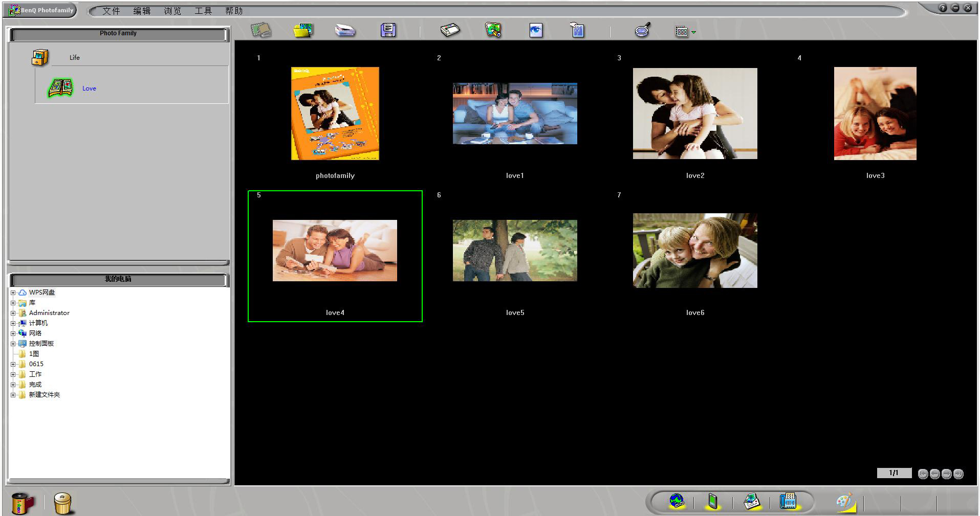980x516 pixels.
Task: Select the love1 thumbnail image
Action: click(x=515, y=114)
